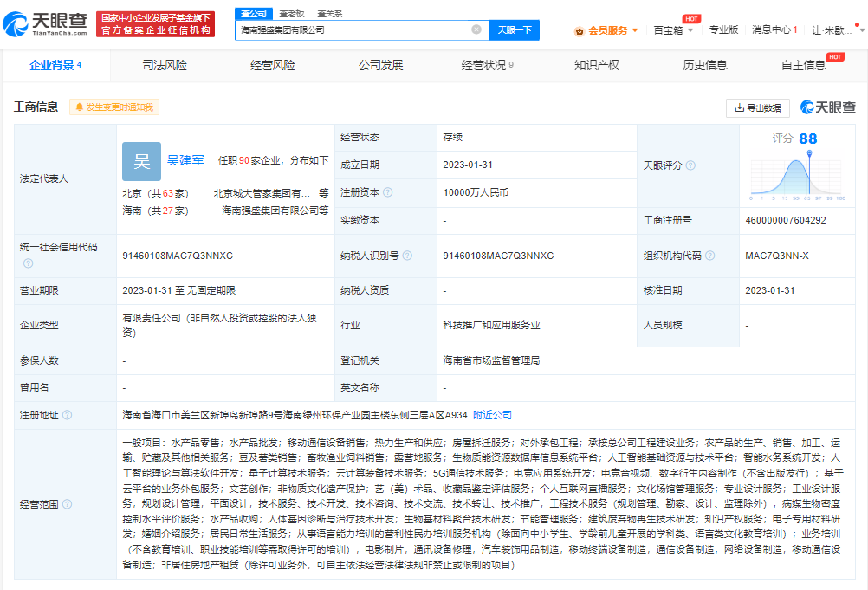The width and height of the screenshot is (868, 590).
Task: Select the 司法风险 tab
Action: point(165,65)
